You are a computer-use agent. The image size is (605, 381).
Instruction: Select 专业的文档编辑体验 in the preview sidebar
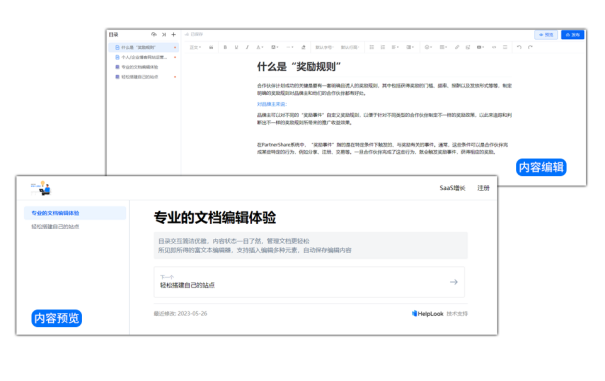coord(75,213)
